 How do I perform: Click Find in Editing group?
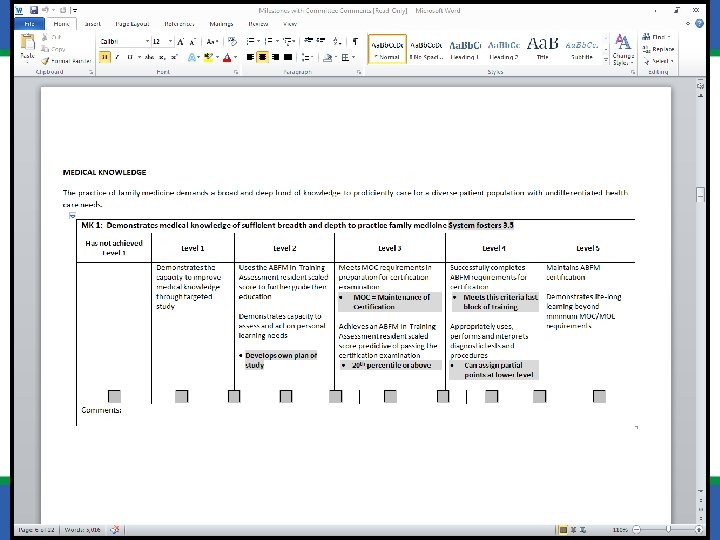click(x=657, y=37)
